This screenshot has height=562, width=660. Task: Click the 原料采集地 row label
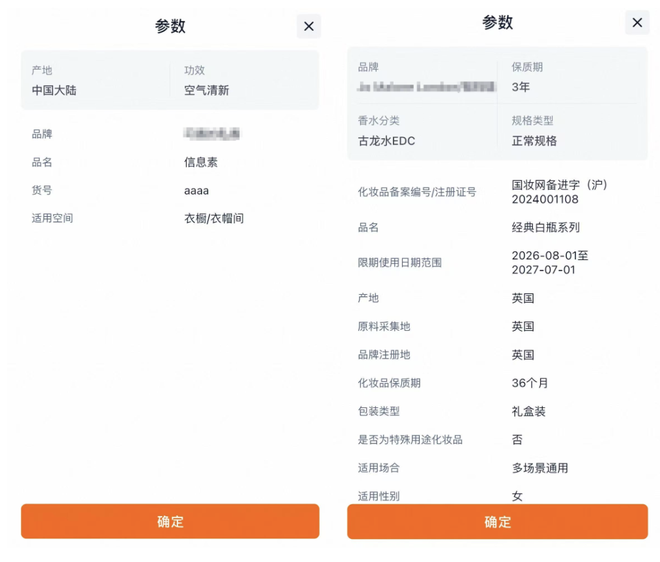point(383,326)
